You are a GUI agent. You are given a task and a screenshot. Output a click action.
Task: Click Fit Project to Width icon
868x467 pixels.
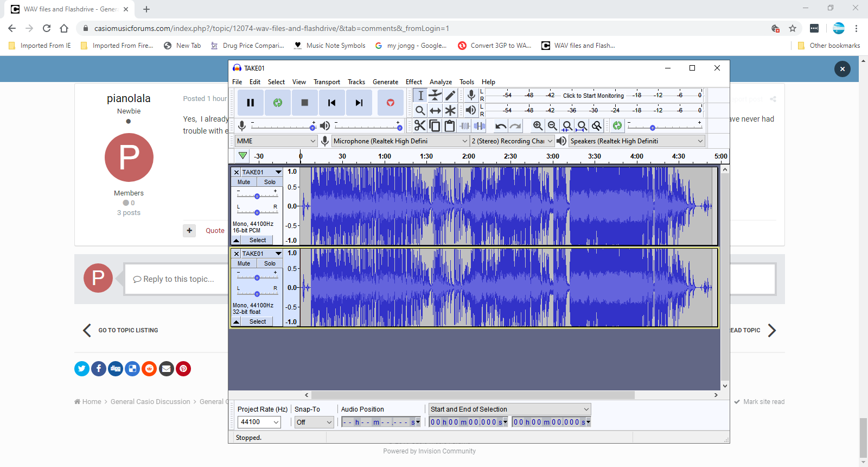582,126
